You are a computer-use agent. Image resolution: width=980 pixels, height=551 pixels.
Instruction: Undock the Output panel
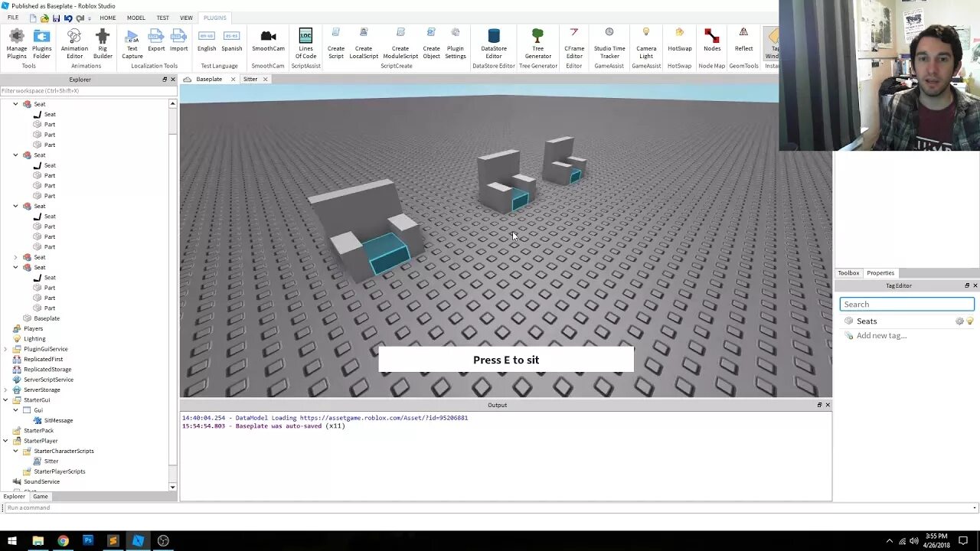[819, 405]
